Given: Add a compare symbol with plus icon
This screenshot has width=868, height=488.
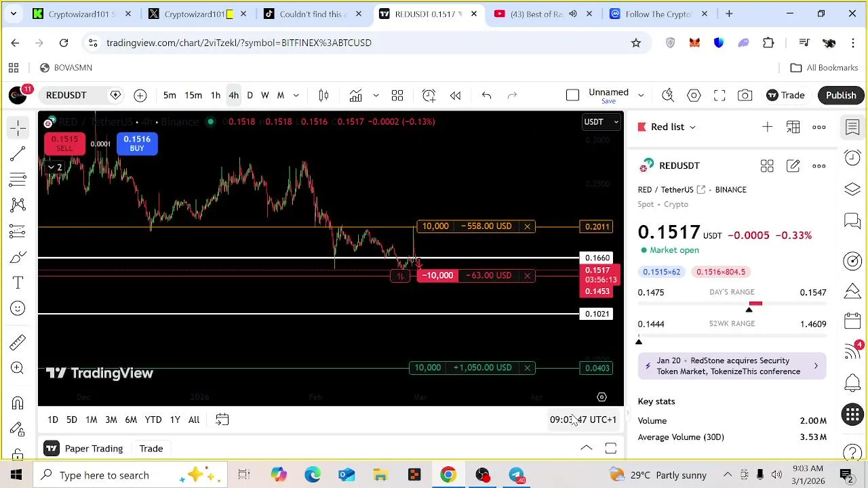Looking at the screenshot, I should point(140,96).
